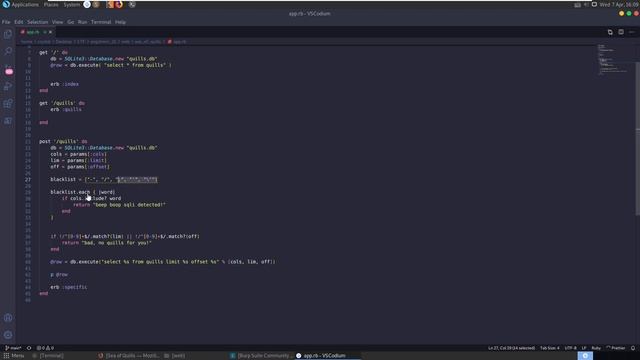Open the File menu
The height and width of the screenshot is (360, 640).
click(6, 22)
